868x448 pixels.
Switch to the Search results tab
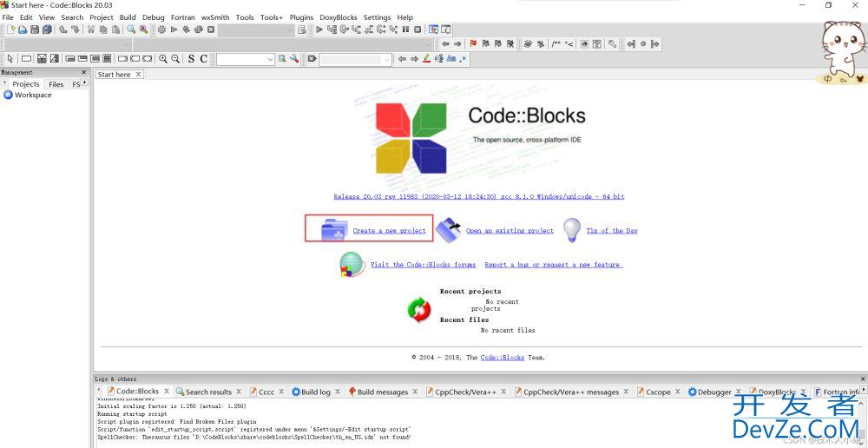pyautogui.click(x=208, y=392)
